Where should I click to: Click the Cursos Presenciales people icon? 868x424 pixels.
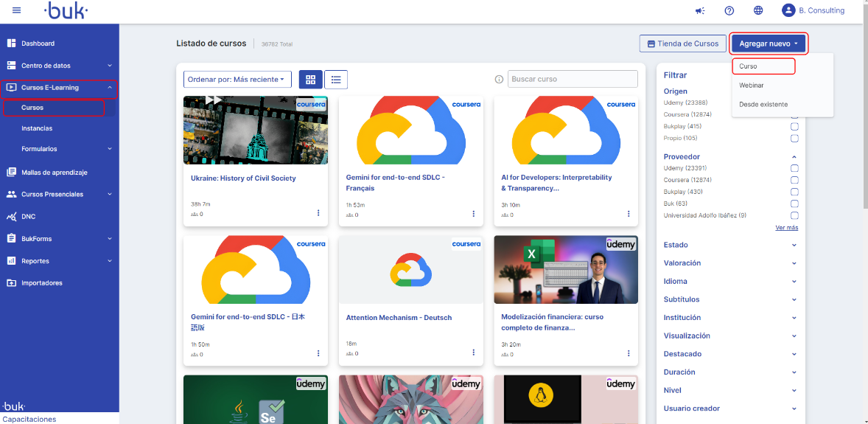click(x=11, y=194)
